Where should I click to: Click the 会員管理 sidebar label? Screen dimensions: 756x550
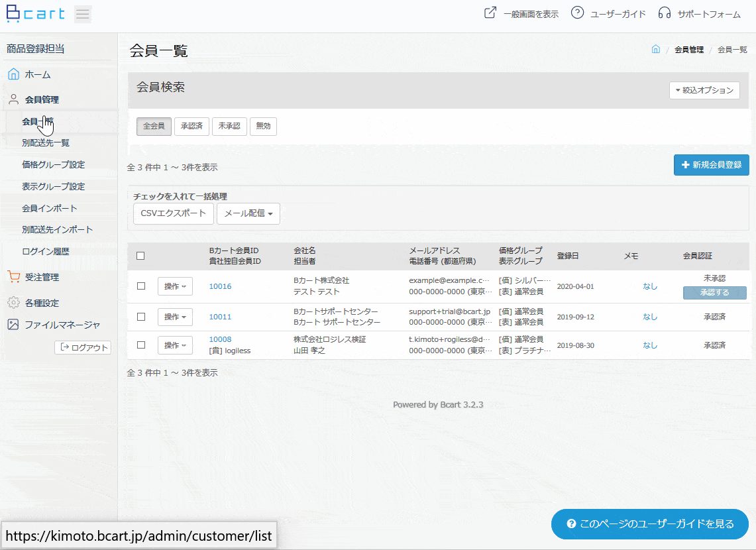42,100
